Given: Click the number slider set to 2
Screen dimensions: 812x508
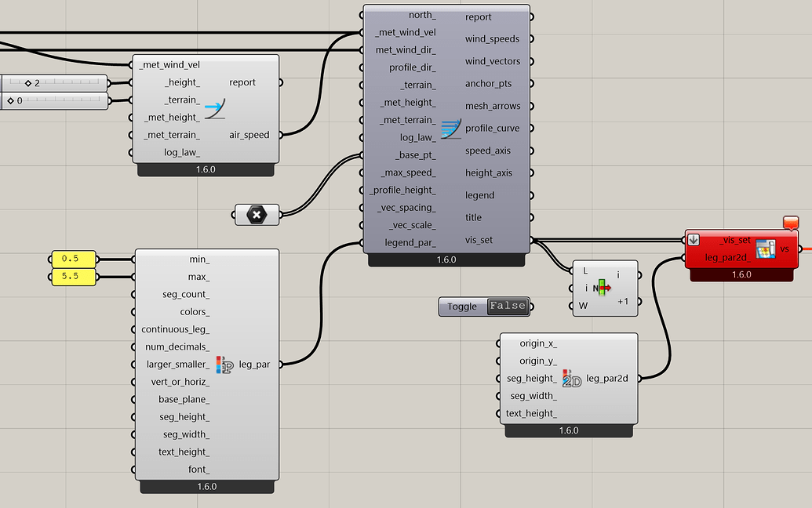Looking at the screenshot, I should (55, 84).
